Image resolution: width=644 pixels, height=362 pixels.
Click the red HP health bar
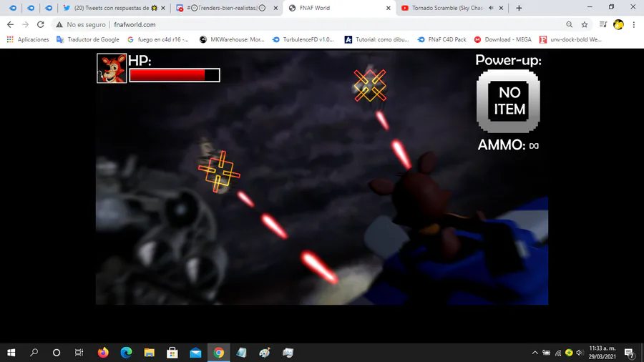[175, 75]
